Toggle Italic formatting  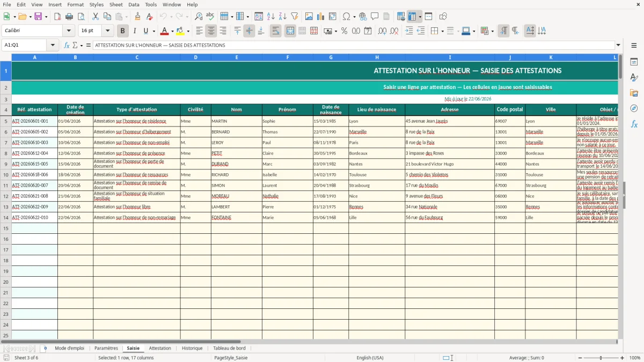[x=135, y=31]
